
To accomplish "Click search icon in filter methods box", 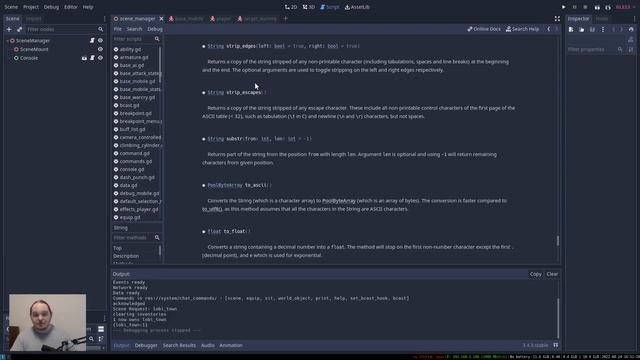I will 157,238.
